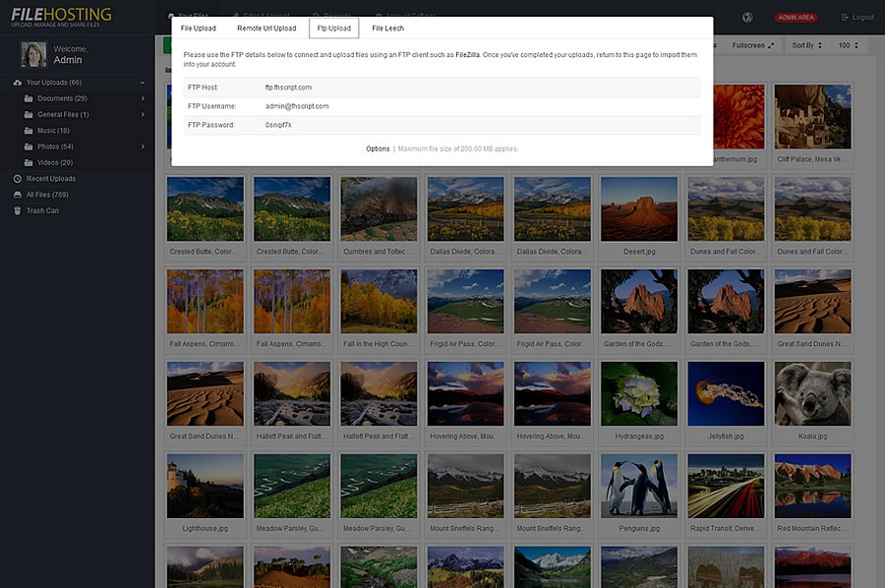
Task: Expand the Photos folder chevron
Action: pyautogui.click(x=143, y=147)
